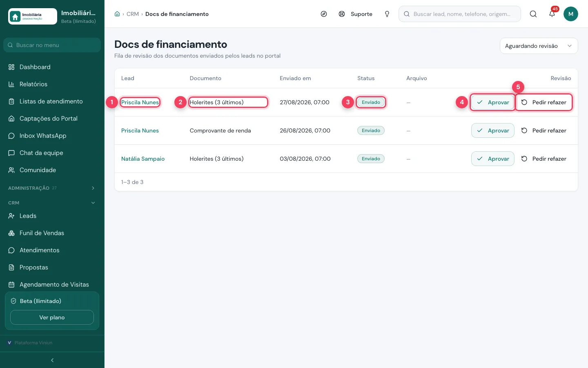Focus the Buscar no menu field
Viewport: 588px width, 368px height.
[x=52, y=45]
